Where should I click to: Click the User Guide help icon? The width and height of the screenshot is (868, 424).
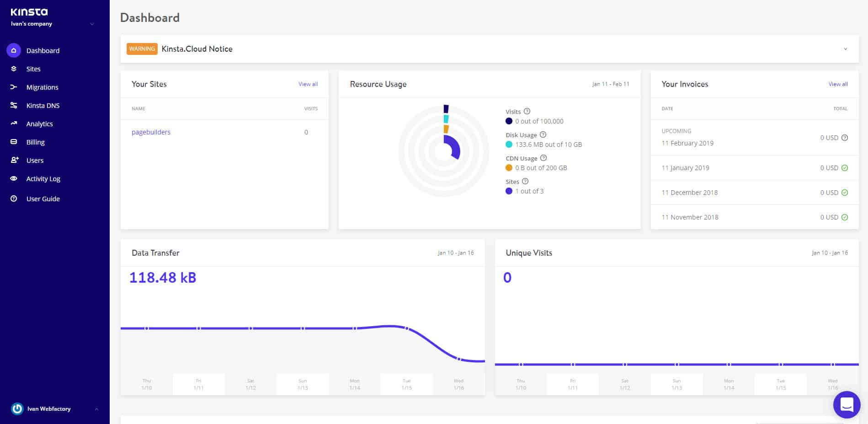[x=14, y=199]
